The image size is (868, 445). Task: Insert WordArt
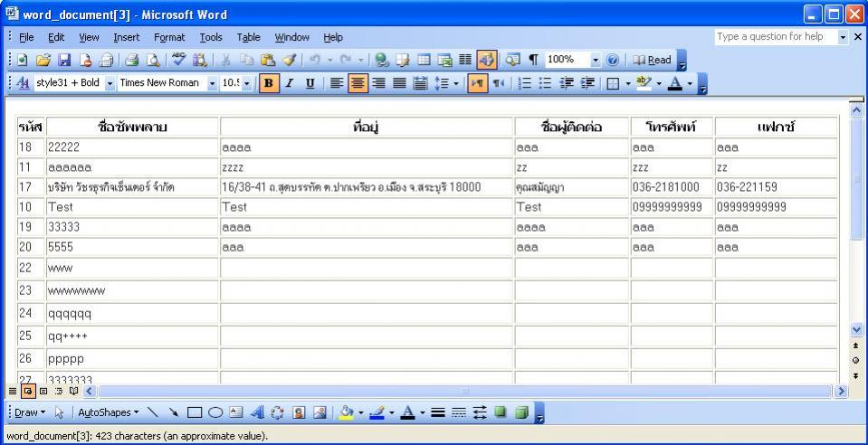(x=257, y=412)
